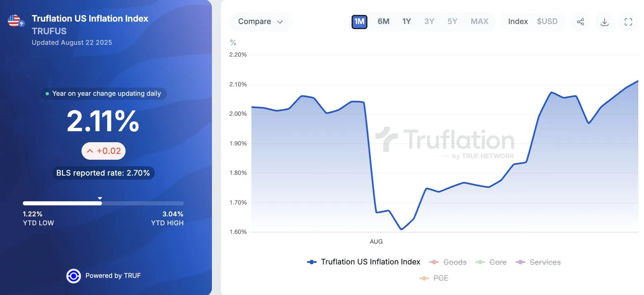This screenshot has width=644, height=295.
Task: Click the share chart icon
Action: click(580, 22)
